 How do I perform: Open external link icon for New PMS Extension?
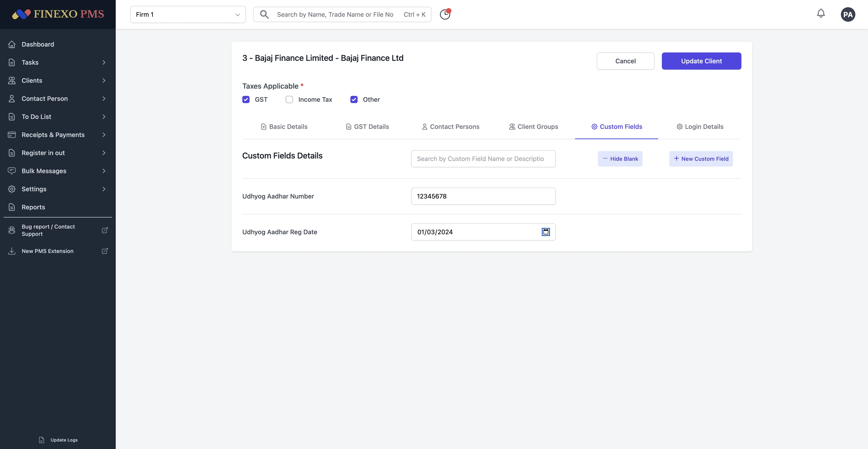point(105,251)
